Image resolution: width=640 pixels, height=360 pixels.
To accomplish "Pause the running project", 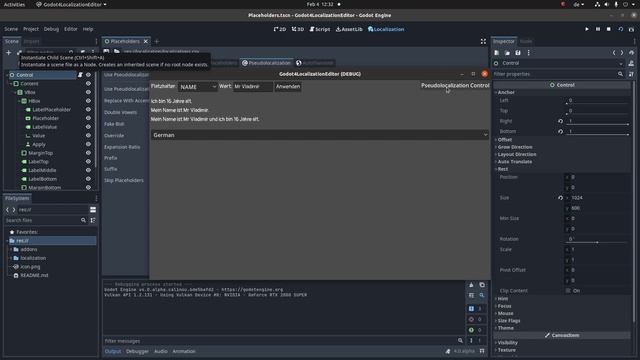I will point(598,29).
